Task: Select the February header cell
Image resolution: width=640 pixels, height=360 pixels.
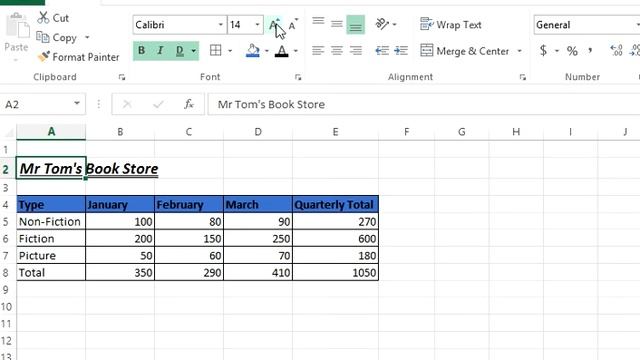Action: [189, 204]
